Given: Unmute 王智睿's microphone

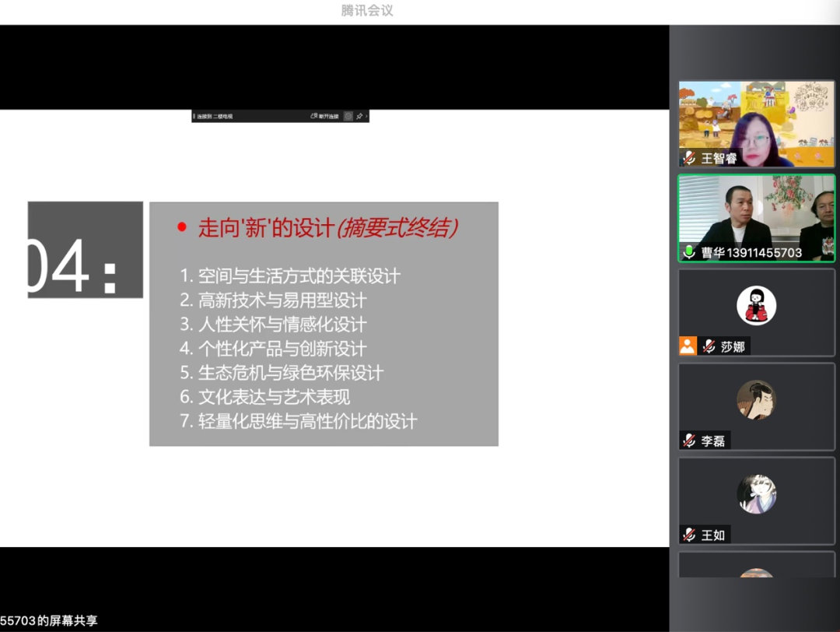Looking at the screenshot, I should click(688, 159).
